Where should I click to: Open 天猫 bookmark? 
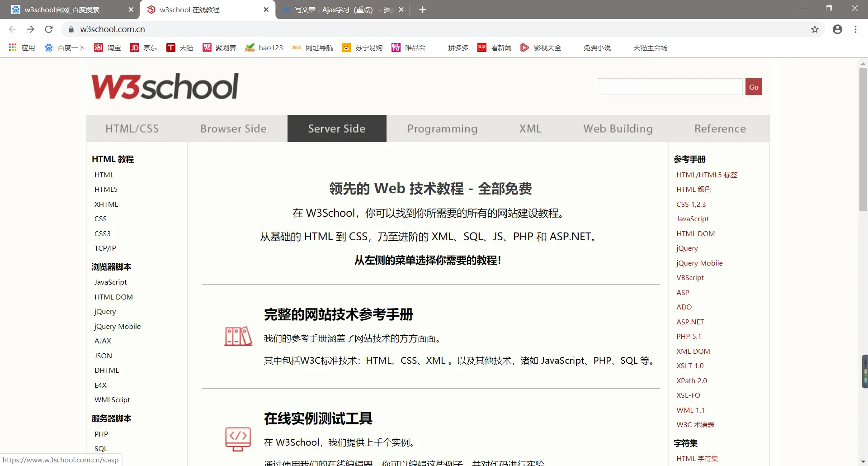pos(180,48)
